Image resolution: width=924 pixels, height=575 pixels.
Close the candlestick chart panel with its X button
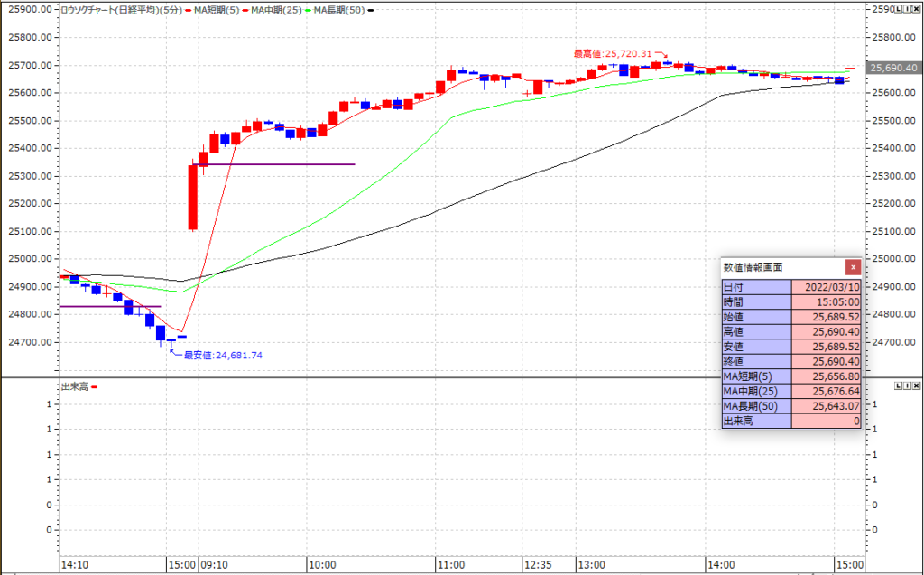click(x=917, y=9)
